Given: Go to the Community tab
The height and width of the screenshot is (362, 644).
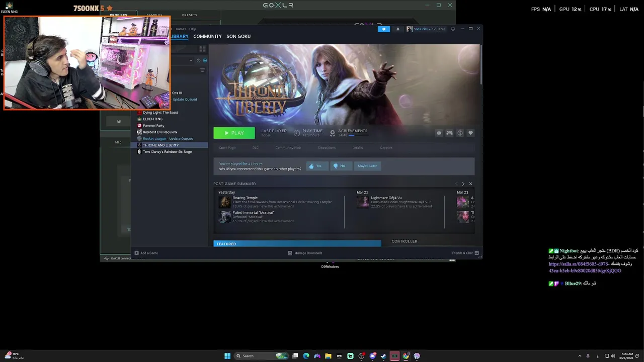Looking at the screenshot, I should coord(207,36).
